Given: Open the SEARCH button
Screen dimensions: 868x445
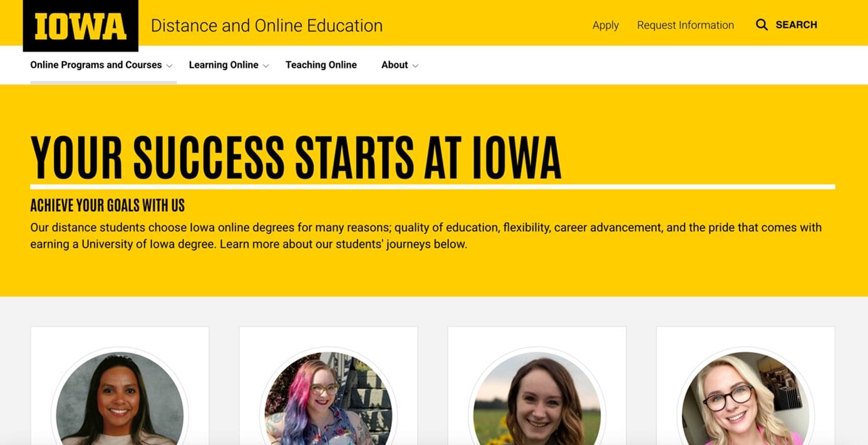Looking at the screenshot, I should click(x=787, y=25).
